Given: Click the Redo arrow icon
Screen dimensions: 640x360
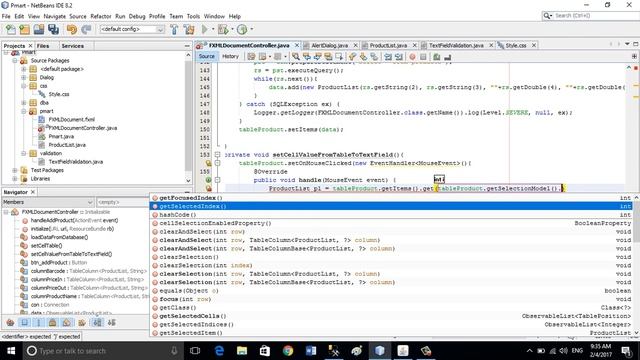Looking at the screenshot, I should (86, 29).
